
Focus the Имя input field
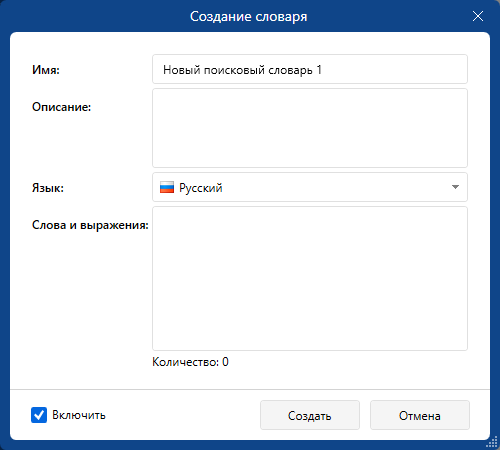click(x=310, y=69)
